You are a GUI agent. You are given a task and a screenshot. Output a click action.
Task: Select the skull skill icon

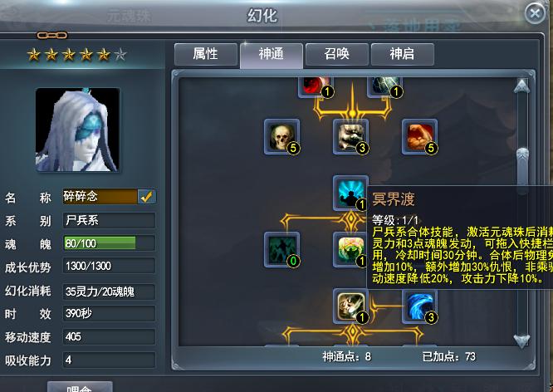[281, 137]
